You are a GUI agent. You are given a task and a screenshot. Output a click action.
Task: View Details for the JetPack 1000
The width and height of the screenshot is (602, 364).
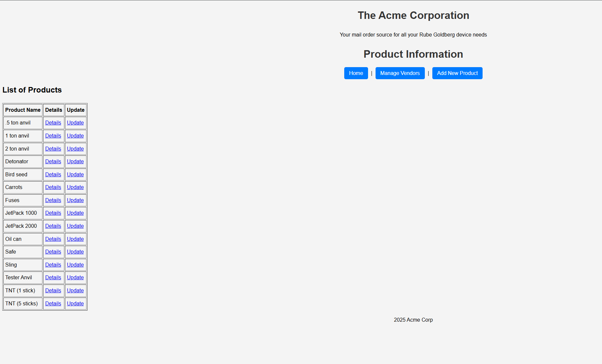53,213
